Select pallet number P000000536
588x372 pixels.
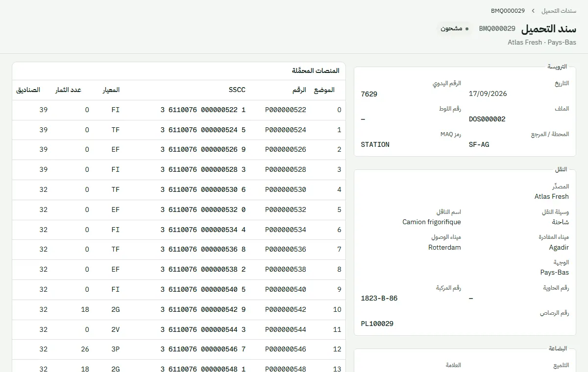(x=286, y=250)
